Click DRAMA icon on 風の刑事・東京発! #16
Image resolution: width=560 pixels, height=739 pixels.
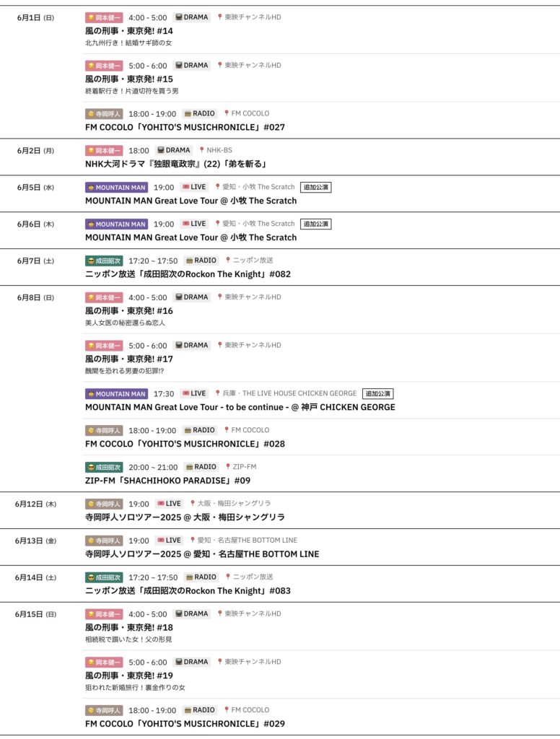click(x=178, y=297)
